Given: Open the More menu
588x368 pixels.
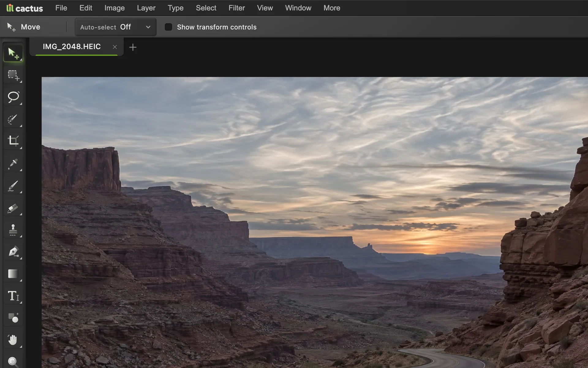Looking at the screenshot, I should [x=332, y=8].
